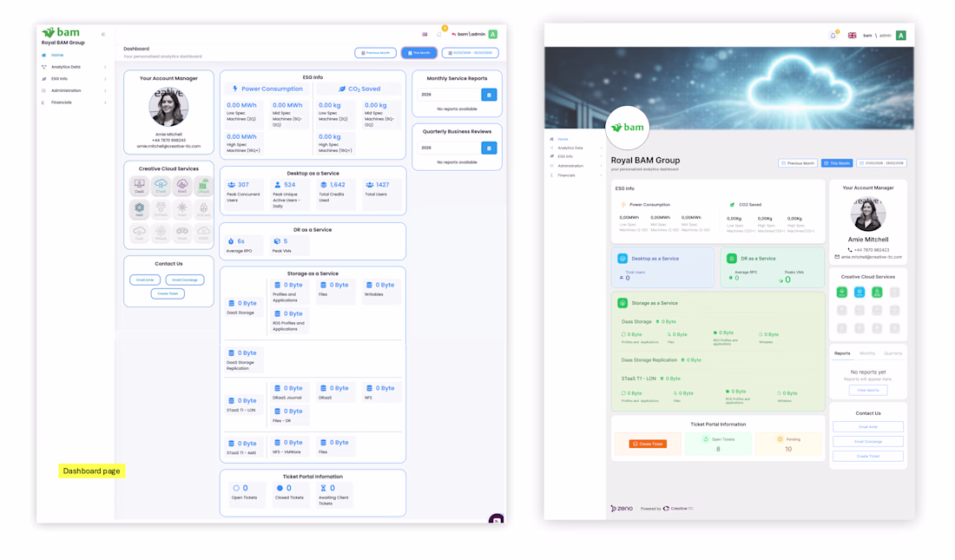Open the DaaS service icon, left dashboard
The height and width of the screenshot is (560, 955).
(x=140, y=186)
